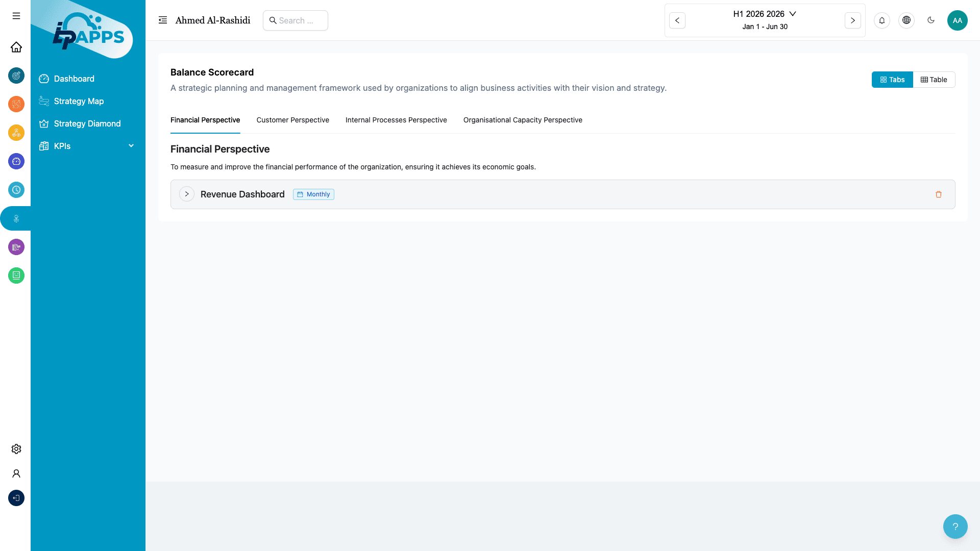Open language globe icon
Screen dimensions: 980x551
906,20
